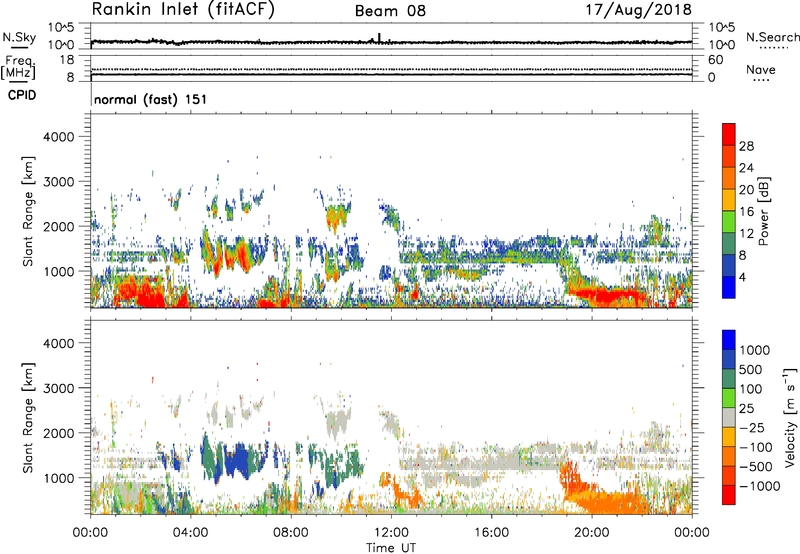
Task: Click the '-1000' velocity colorbar tick
Action: click(759, 486)
